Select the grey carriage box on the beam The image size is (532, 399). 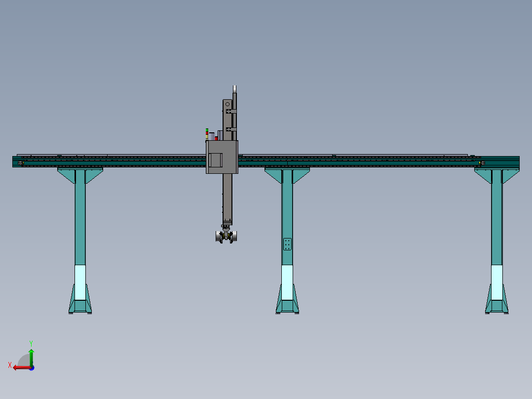pos(222,157)
